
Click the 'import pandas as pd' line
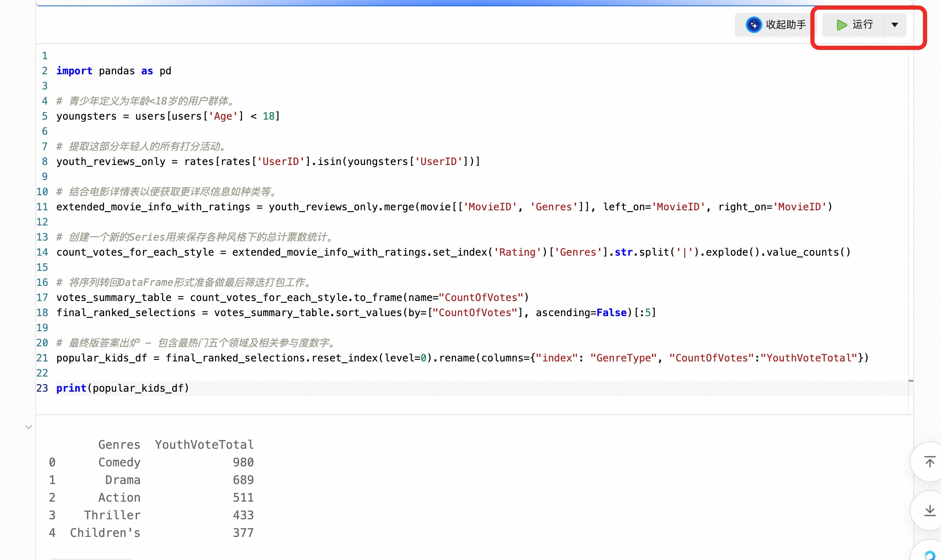click(x=114, y=71)
